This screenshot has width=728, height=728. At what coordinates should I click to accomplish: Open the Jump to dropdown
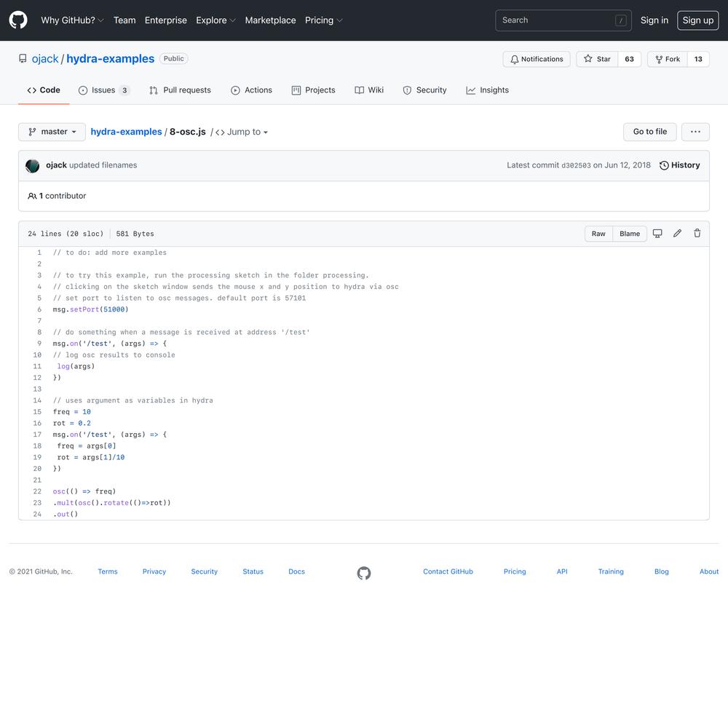pyautogui.click(x=242, y=132)
